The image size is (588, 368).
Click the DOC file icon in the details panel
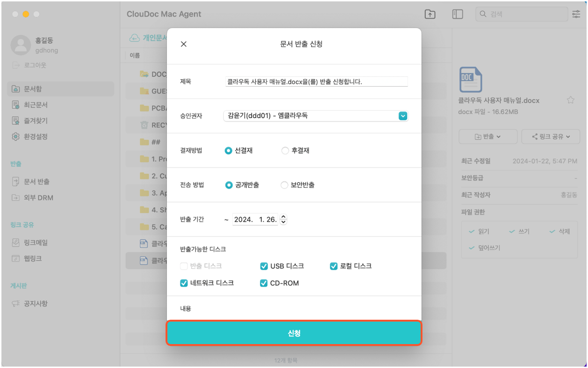point(471,79)
